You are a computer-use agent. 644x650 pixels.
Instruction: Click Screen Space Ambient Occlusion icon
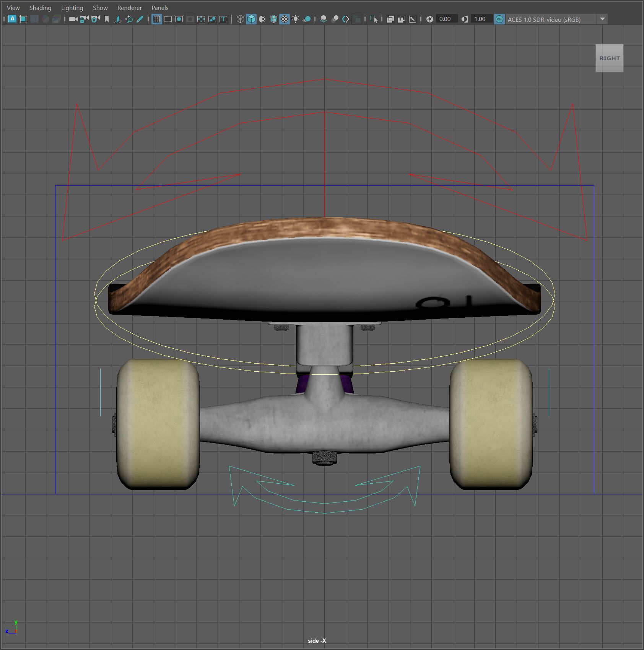324,19
